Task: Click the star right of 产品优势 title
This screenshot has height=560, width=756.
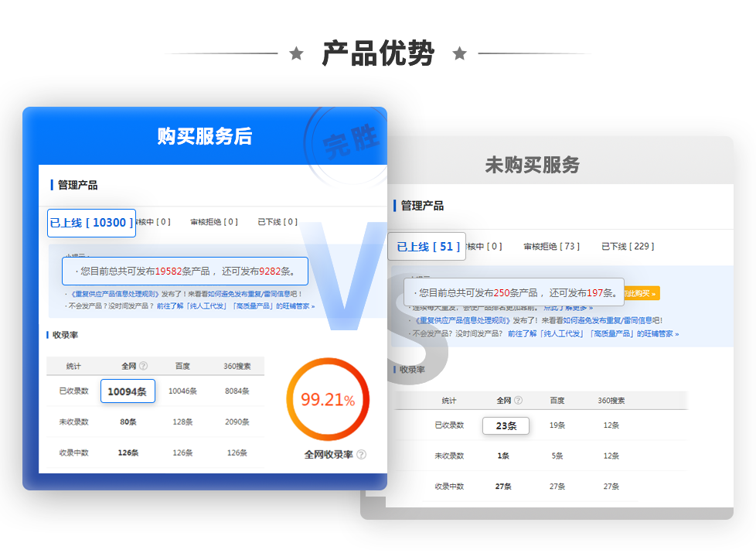Action: [460, 53]
